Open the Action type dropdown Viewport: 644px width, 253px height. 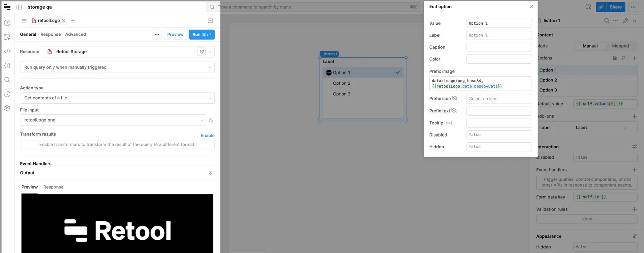117,98
